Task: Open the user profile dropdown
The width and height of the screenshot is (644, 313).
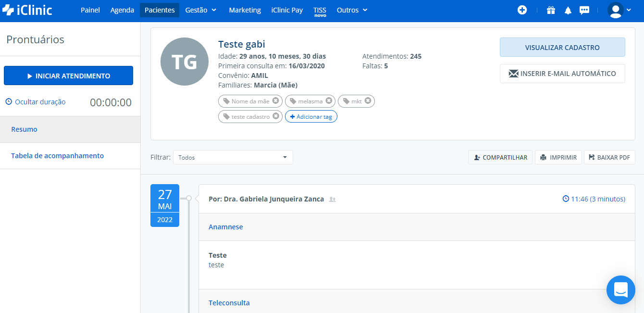Action: pyautogui.click(x=619, y=10)
